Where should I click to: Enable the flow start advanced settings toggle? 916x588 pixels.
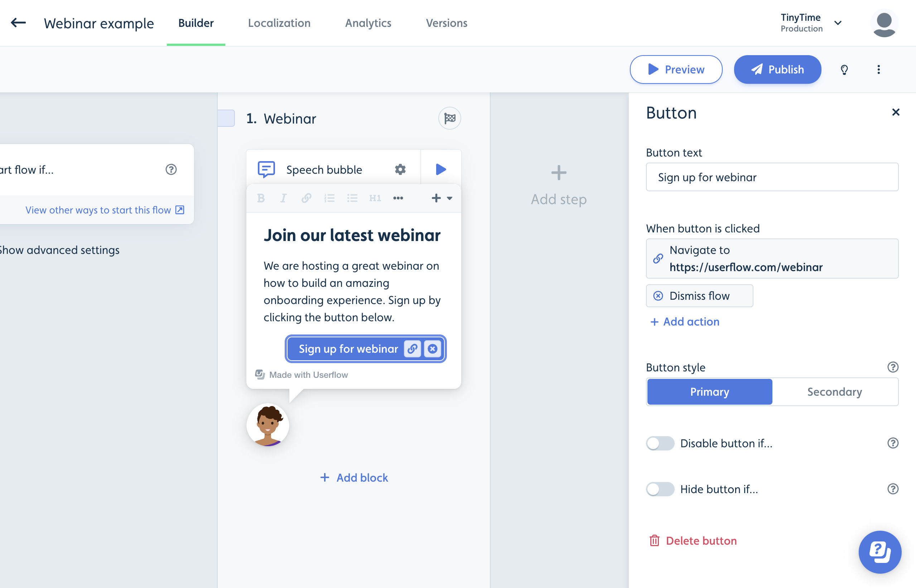click(59, 250)
